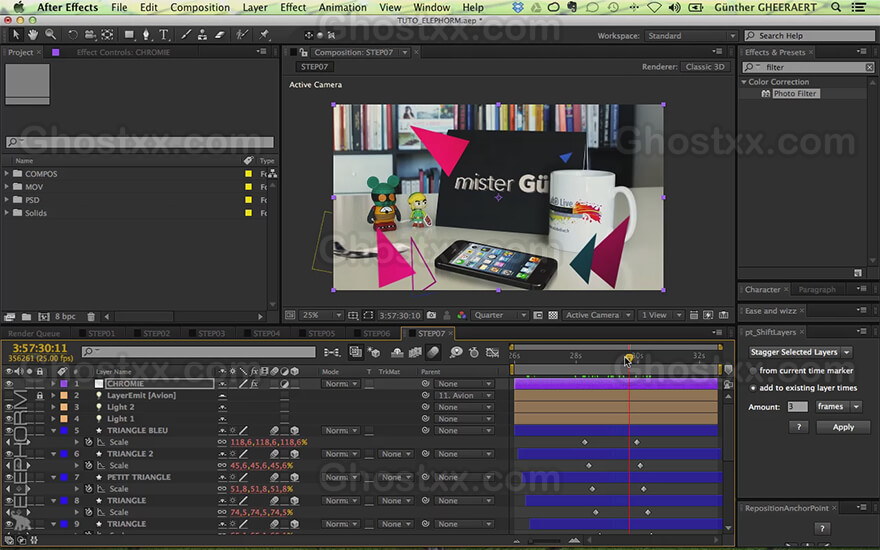Open the 25% magnification dropdown
880x550 pixels.
point(321,315)
